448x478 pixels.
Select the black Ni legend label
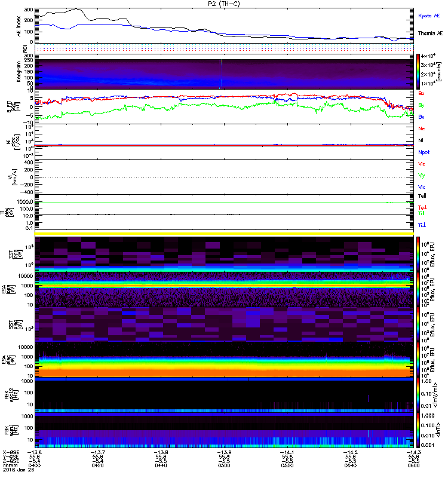421,140
